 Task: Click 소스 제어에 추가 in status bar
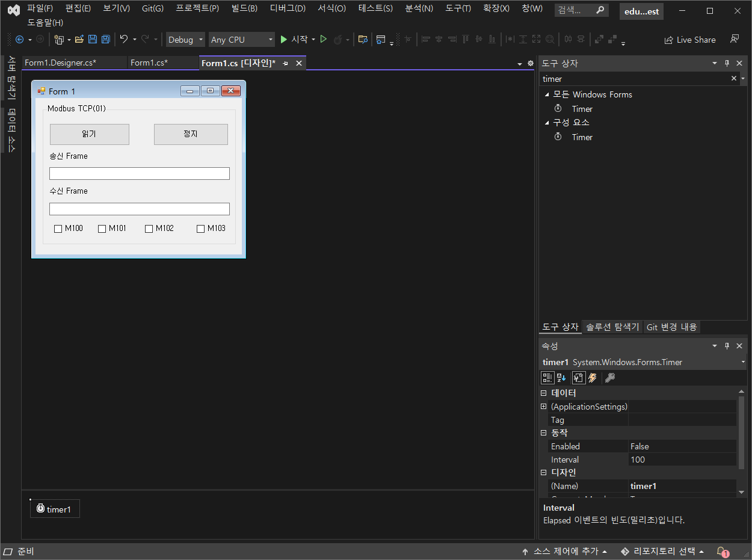click(x=564, y=552)
